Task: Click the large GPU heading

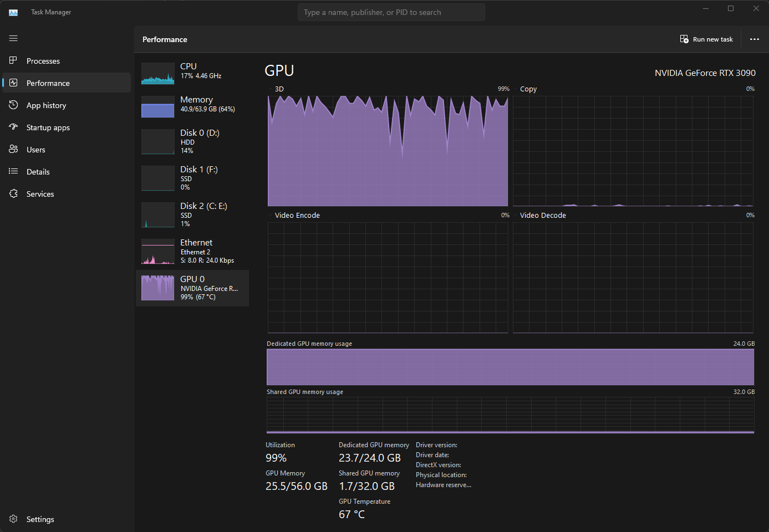Action: pyautogui.click(x=279, y=71)
